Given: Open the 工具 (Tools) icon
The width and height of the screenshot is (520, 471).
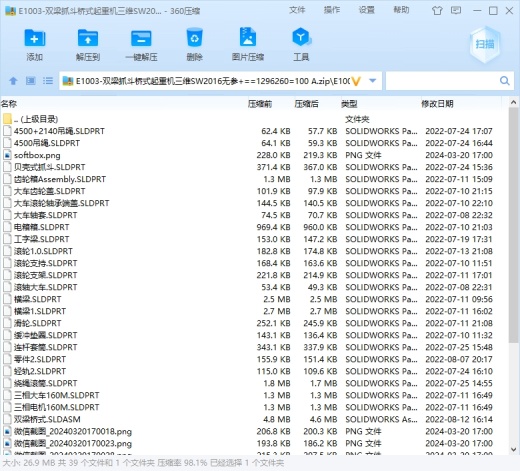Looking at the screenshot, I should click(x=301, y=37).
